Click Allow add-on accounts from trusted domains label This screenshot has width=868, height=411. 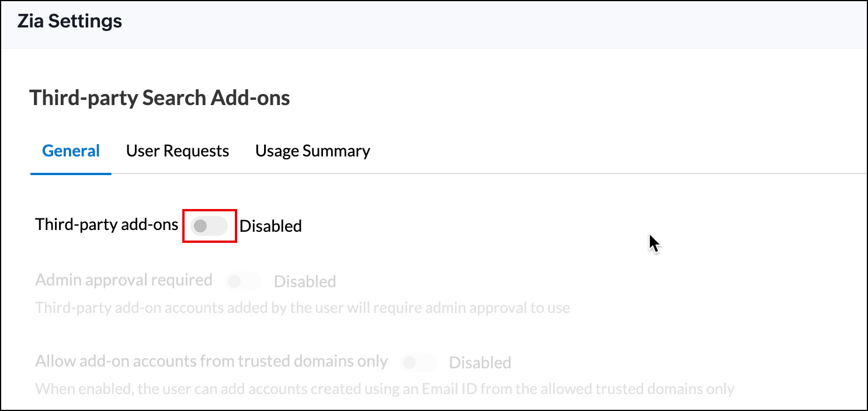211,361
